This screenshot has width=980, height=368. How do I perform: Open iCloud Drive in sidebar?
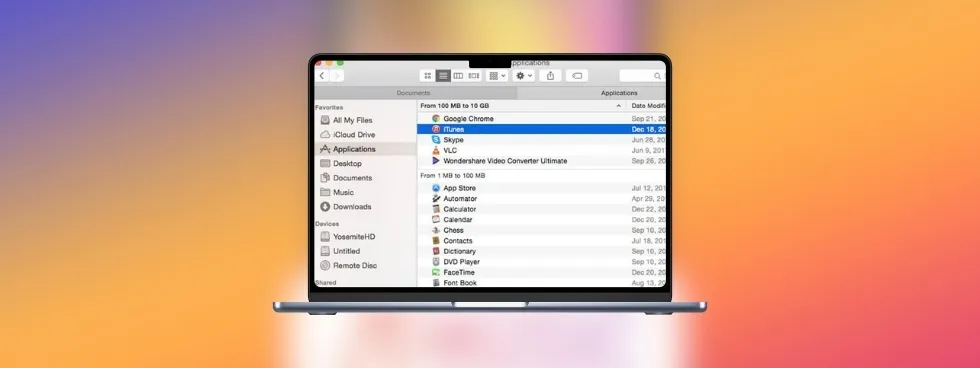(354, 134)
